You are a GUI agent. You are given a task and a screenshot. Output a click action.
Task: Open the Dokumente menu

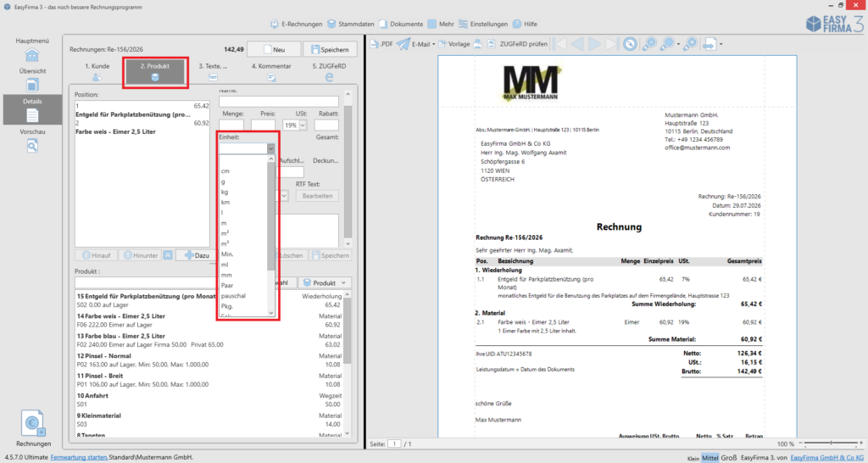(x=401, y=24)
